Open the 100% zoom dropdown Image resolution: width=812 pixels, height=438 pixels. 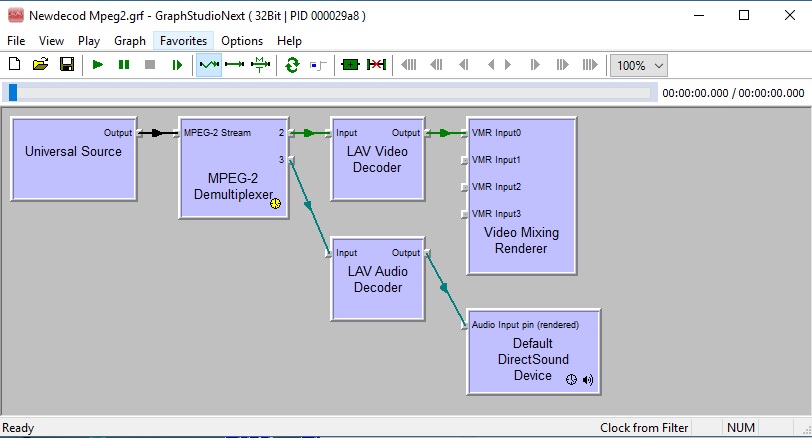pyautogui.click(x=639, y=66)
